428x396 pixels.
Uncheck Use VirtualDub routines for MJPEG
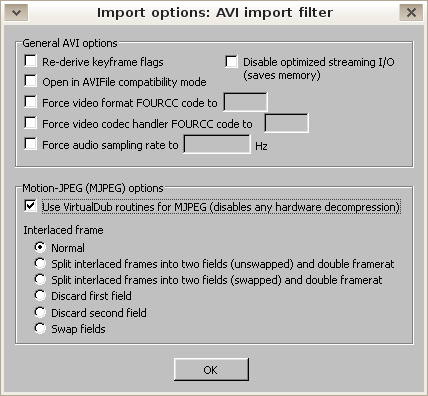[31, 206]
